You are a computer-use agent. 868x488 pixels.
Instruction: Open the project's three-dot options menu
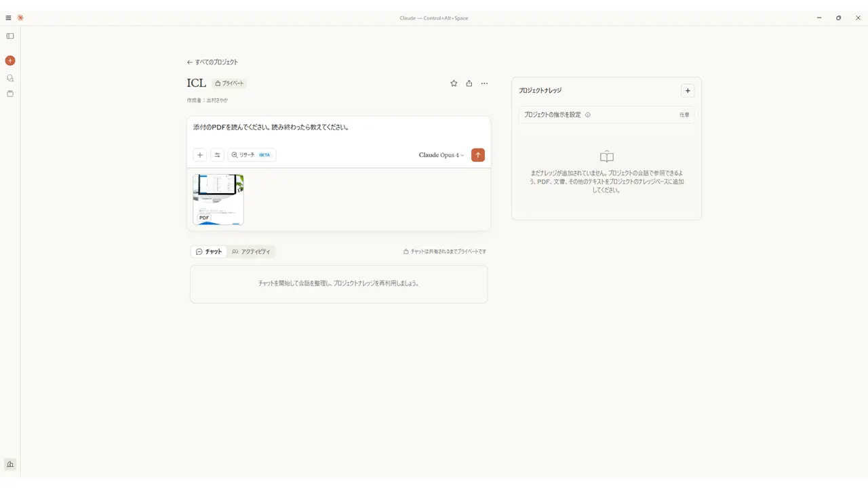pos(484,83)
